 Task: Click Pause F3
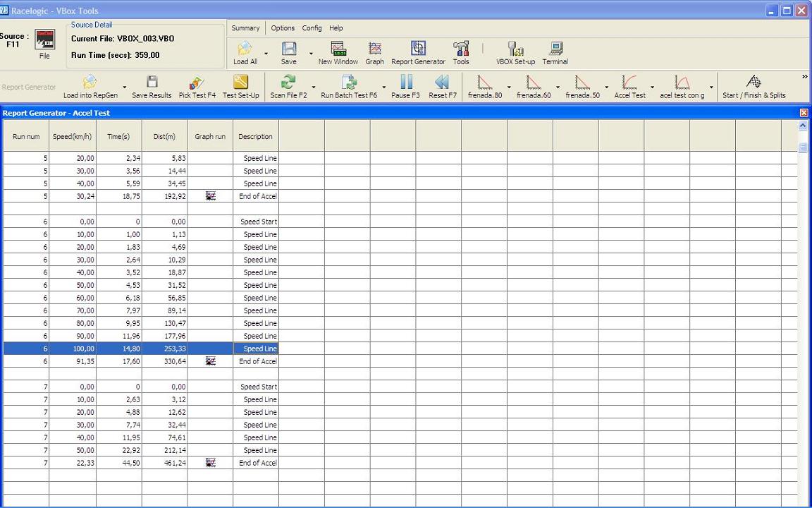(x=406, y=87)
